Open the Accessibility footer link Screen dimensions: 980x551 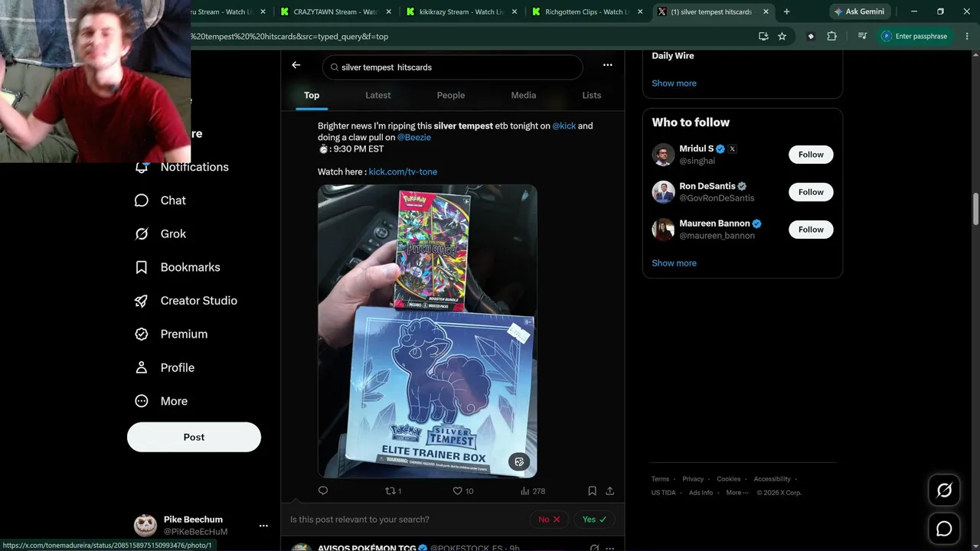click(x=772, y=479)
